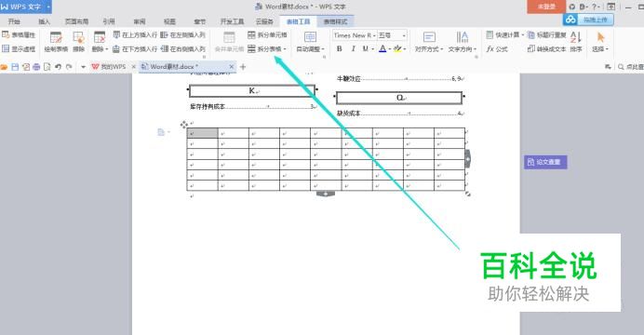Insert a formula (fx 公式)
This screenshot has width=644, height=335.
click(497, 48)
